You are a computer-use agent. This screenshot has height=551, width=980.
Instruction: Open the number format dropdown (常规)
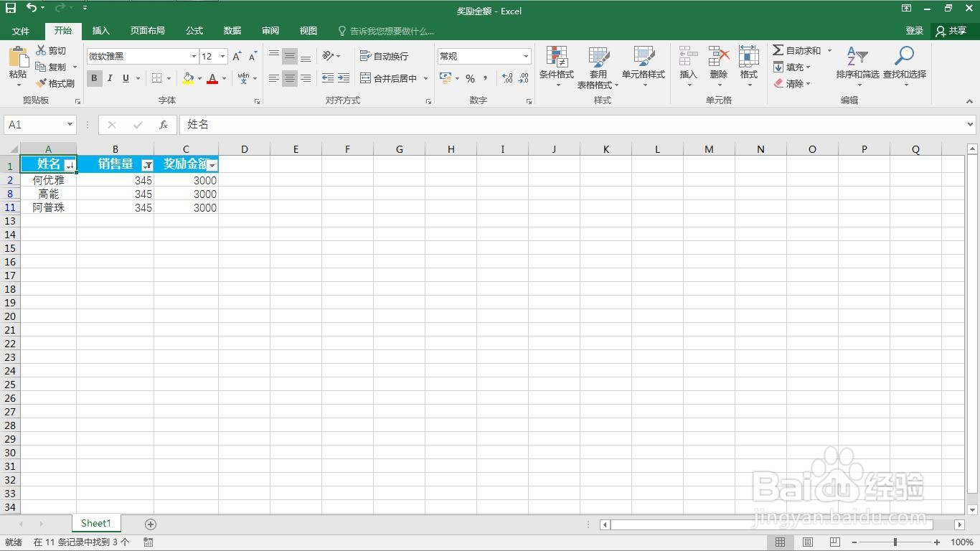526,56
